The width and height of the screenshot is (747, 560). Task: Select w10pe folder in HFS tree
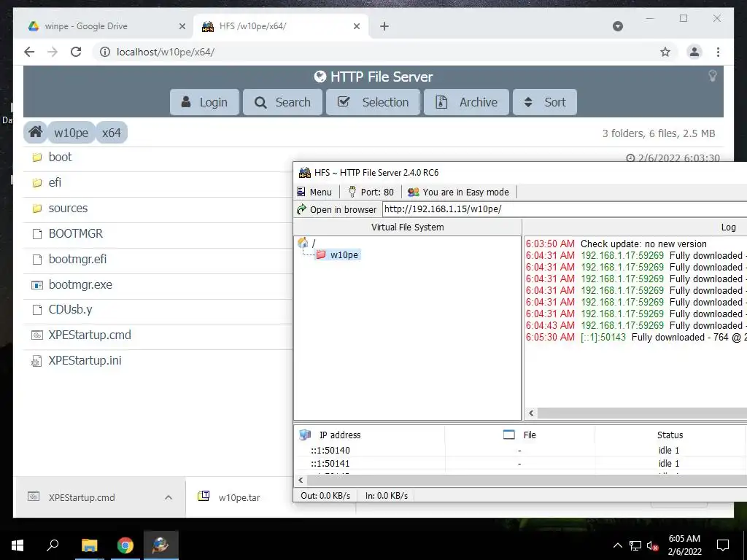coord(338,254)
